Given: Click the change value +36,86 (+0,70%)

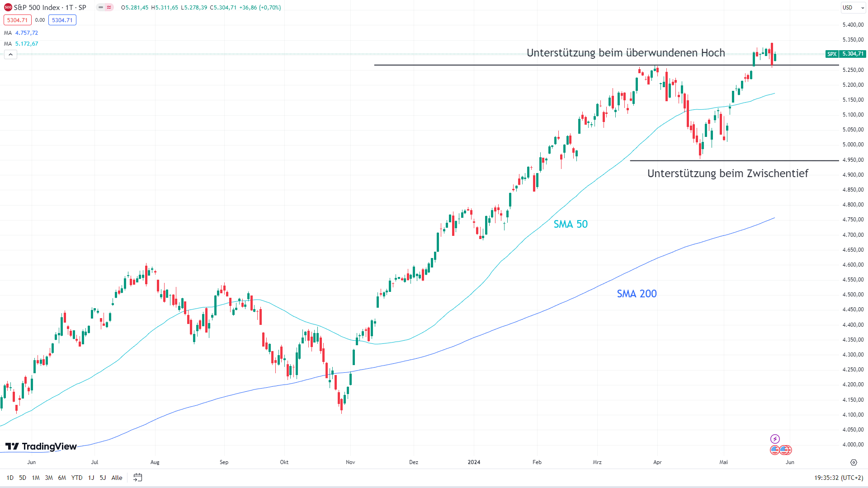Looking at the screenshot, I should [260, 8].
